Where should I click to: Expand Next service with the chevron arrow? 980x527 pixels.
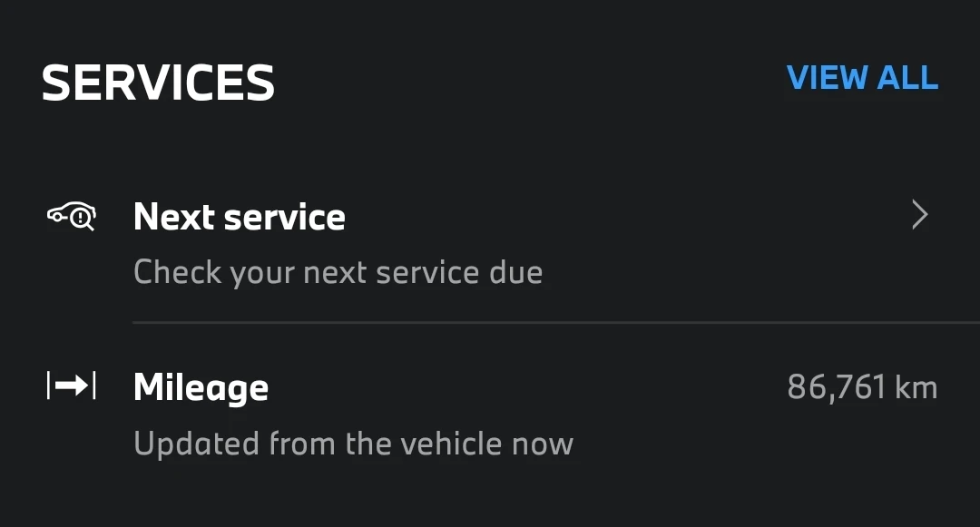919,216
